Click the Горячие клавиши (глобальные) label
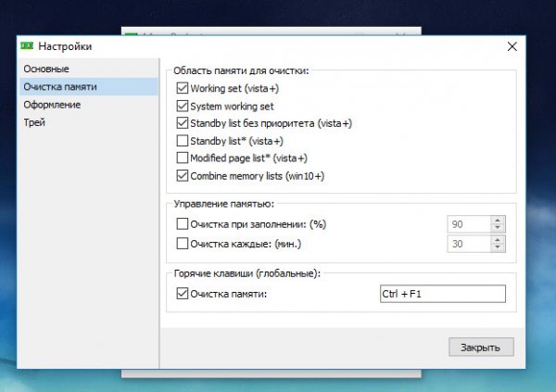 pyautogui.click(x=247, y=273)
